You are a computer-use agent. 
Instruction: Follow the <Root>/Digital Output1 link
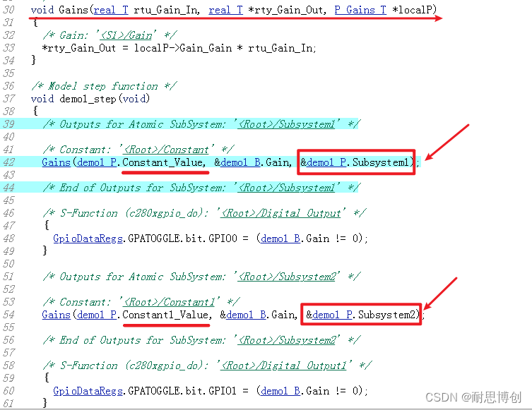[x=283, y=366]
